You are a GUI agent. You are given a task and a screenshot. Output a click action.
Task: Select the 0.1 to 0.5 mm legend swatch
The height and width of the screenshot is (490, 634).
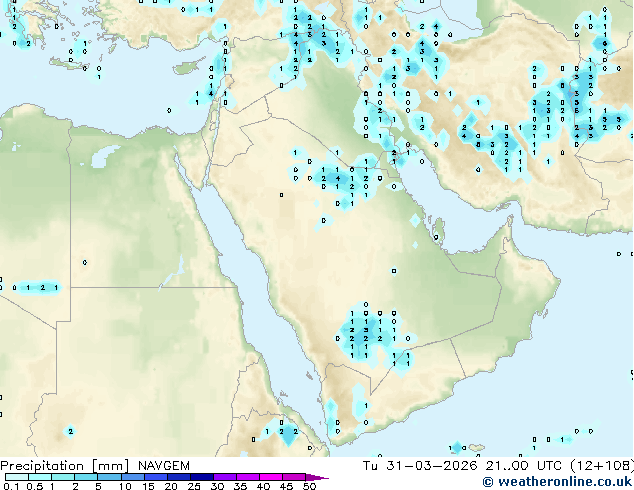click(17, 477)
